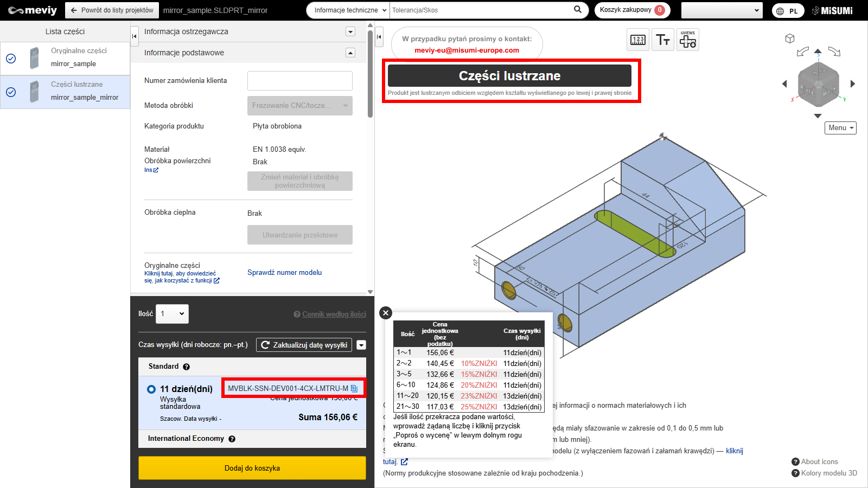
Task: Rotate view counterclockwise with curved arrow
Action: click(x=802, y=52)
